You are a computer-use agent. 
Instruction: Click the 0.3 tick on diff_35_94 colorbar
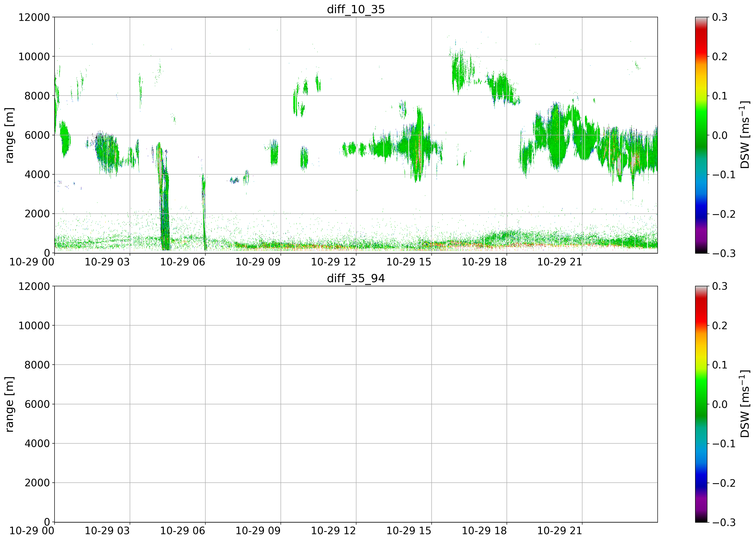click(720, 286)
